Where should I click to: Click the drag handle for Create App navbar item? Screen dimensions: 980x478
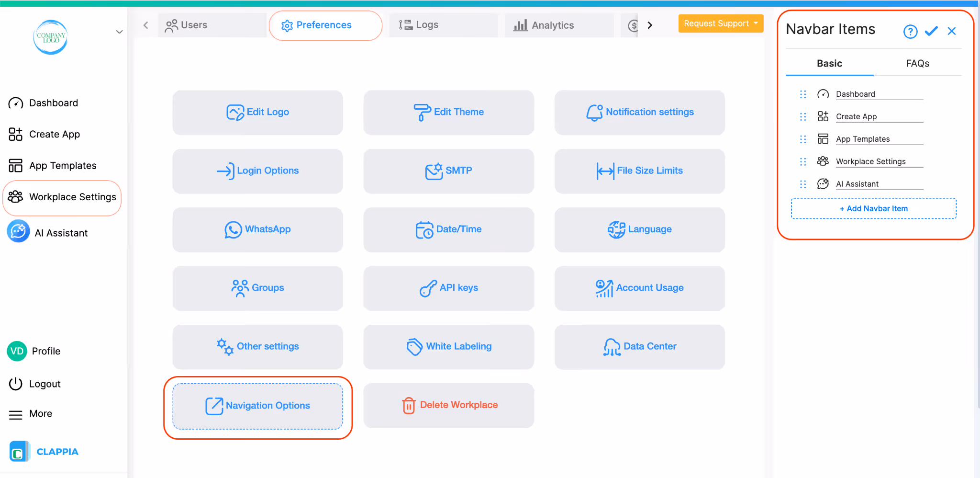(803, 117)
